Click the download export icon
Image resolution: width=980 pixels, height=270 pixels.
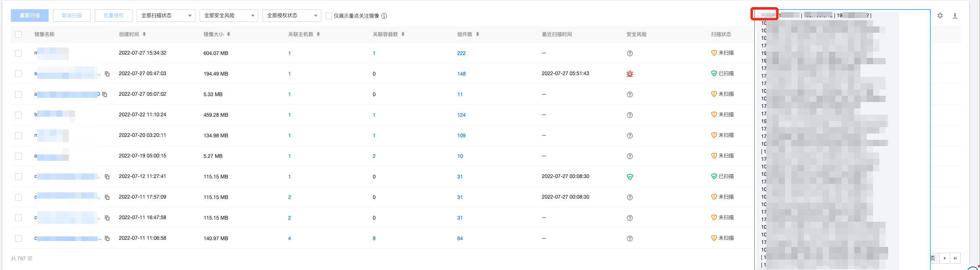(955, 16)
